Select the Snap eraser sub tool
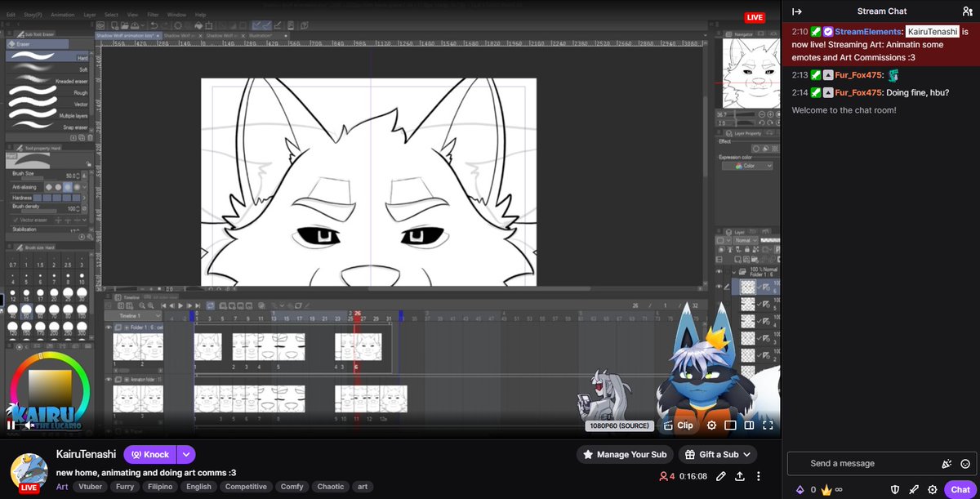The width and height of the screenshot is (980, 499). (x=48, y=127)
